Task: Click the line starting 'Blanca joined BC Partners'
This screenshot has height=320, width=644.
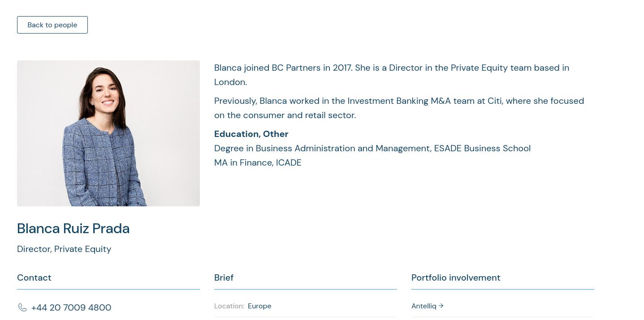Action: (x=391, y=68)
